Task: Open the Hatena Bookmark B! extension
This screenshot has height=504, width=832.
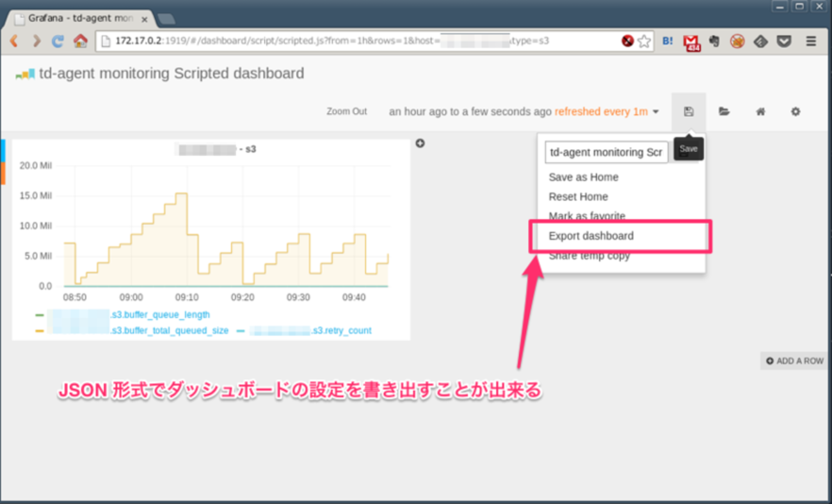Action: point(668,42)
